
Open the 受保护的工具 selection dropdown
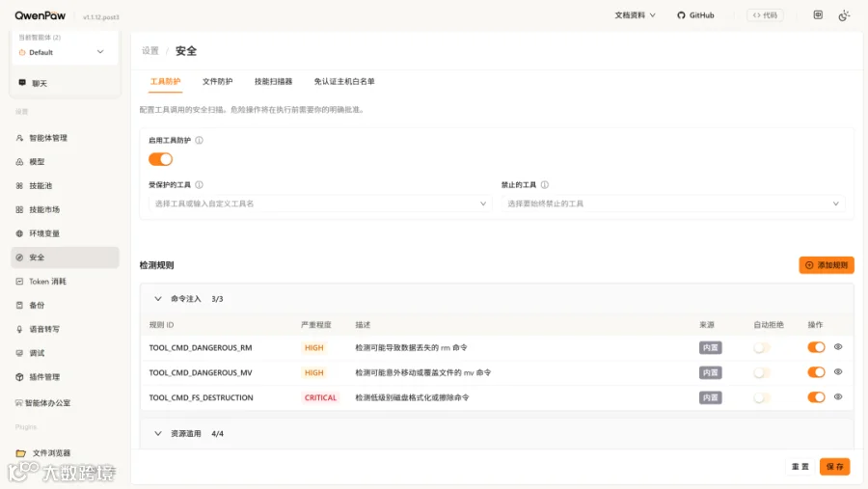coord(320,204)
